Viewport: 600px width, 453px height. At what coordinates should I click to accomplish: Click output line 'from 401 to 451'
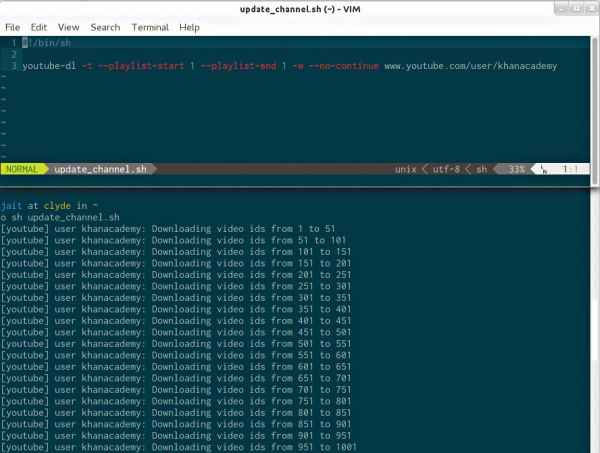[x=176, y=321]
